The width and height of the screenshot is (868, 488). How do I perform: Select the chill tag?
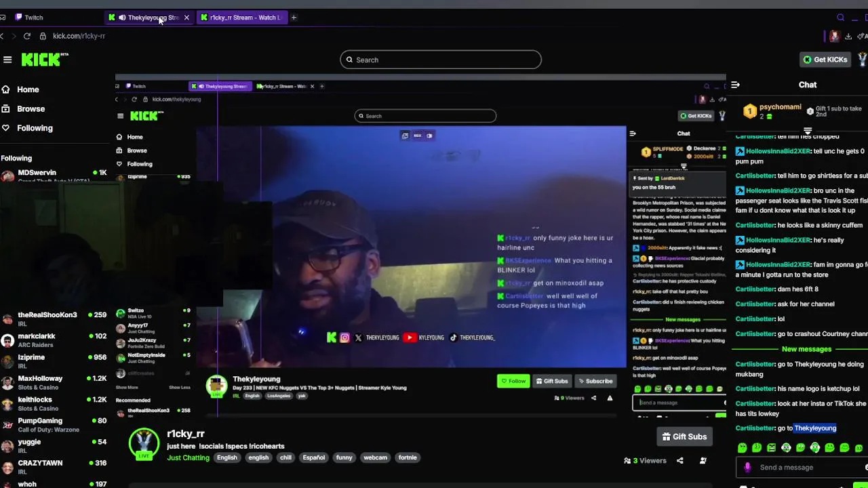coord(285,457)
